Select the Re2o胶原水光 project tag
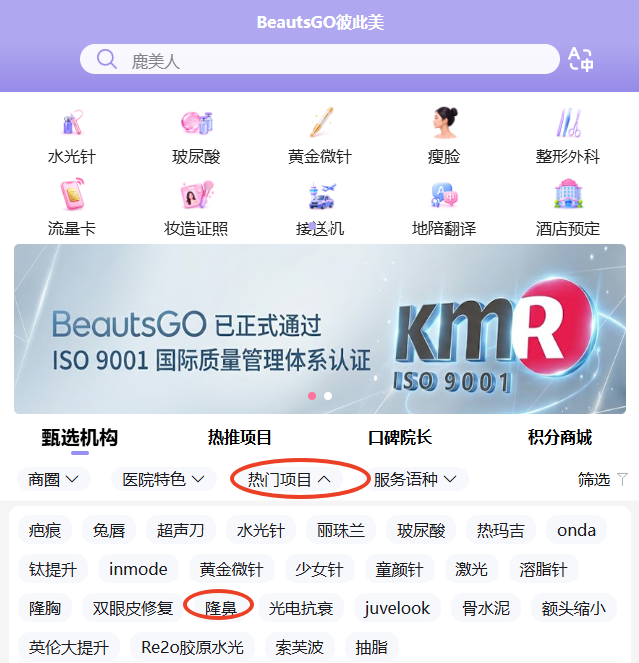639x663 pixels. pyautogui.click(x=192, y=647)
